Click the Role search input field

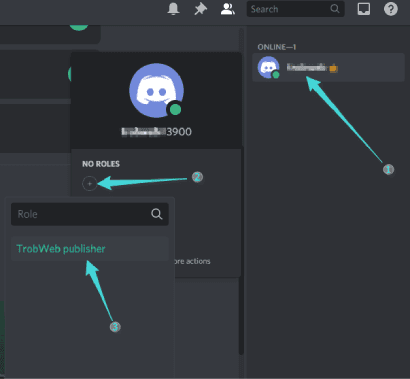point(90,214)
